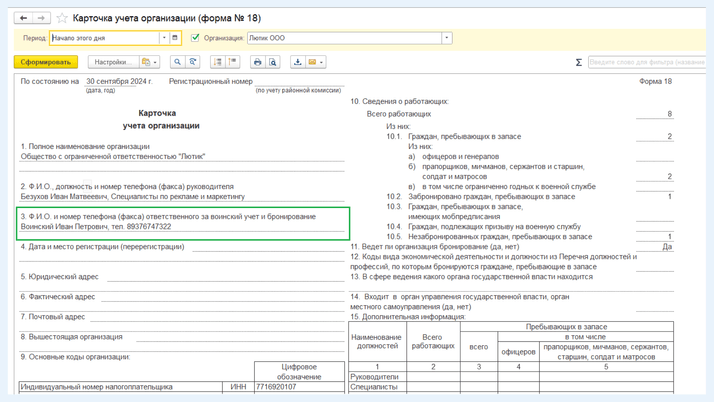Click the filter word search field

646,62
